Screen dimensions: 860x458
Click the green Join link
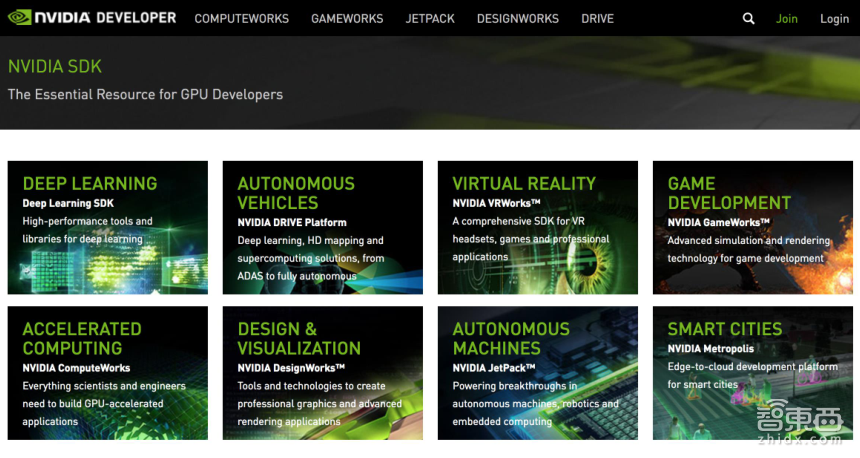click(x=787, y=18)
